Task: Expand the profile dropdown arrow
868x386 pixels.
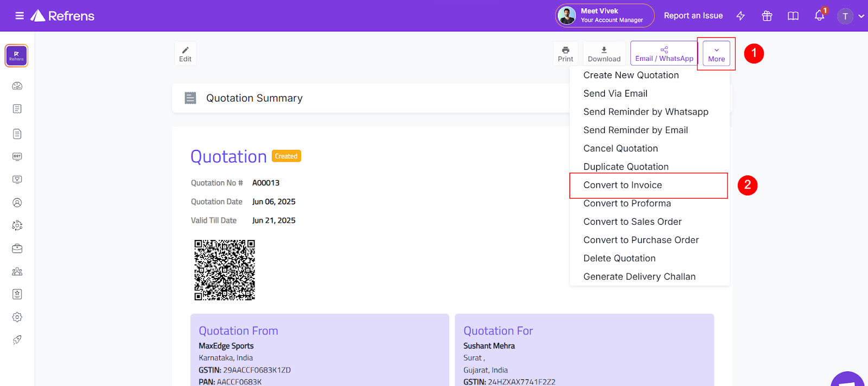Action: point(861,16)
